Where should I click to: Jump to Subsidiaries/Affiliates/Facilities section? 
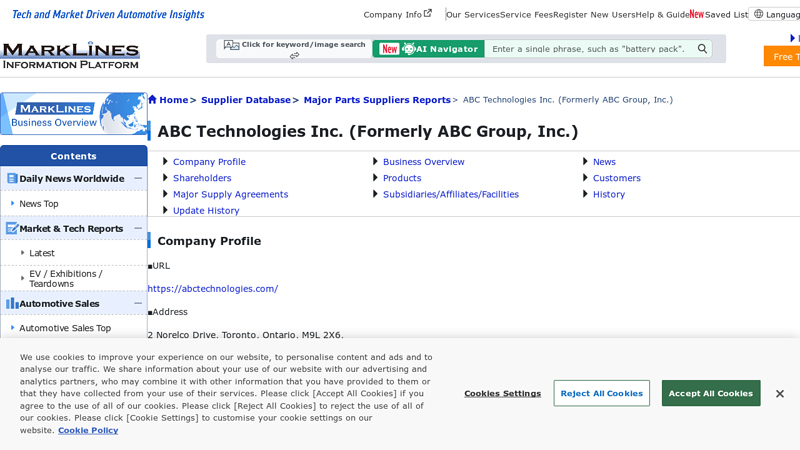point(451,194)
